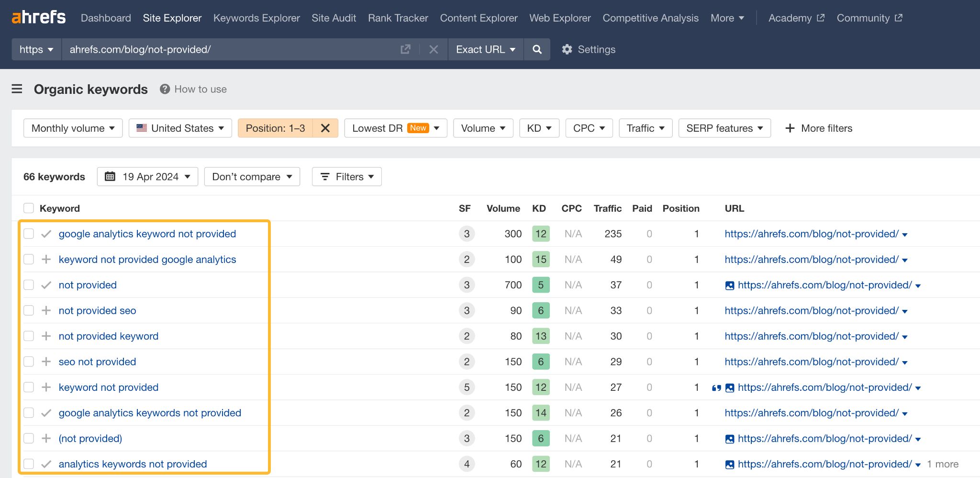
Task: Open the 'google analytics keyword not provided' link
Action: (x=147, y=234)
